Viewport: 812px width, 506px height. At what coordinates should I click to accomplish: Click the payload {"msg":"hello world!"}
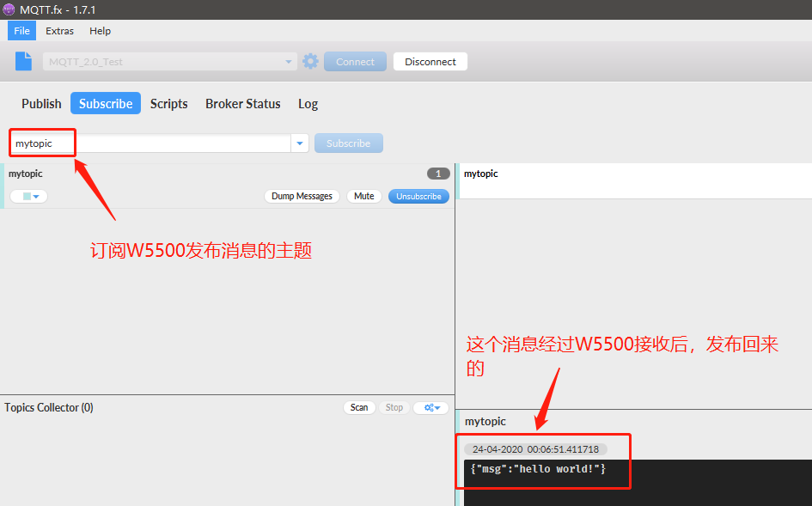(x=538, y=469)
